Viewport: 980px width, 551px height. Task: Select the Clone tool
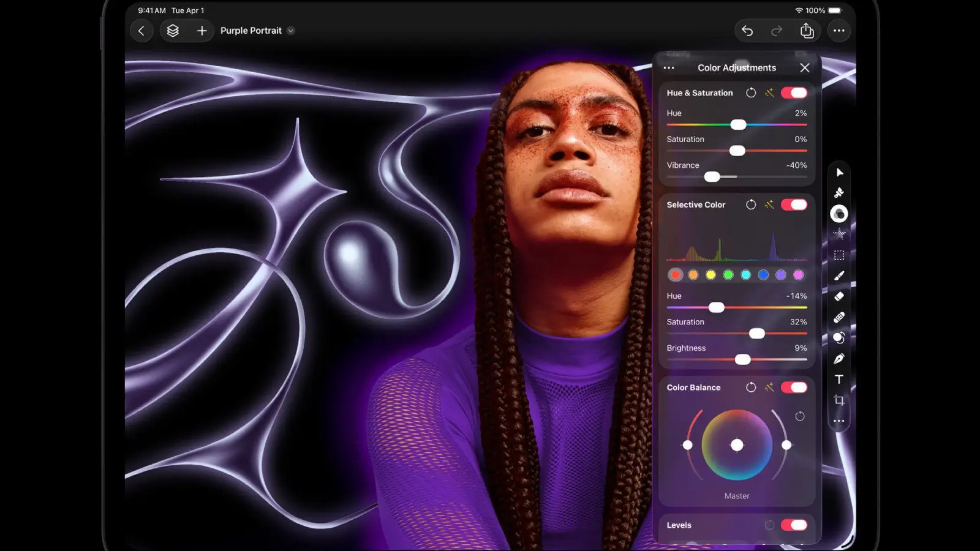pos(839,337)
